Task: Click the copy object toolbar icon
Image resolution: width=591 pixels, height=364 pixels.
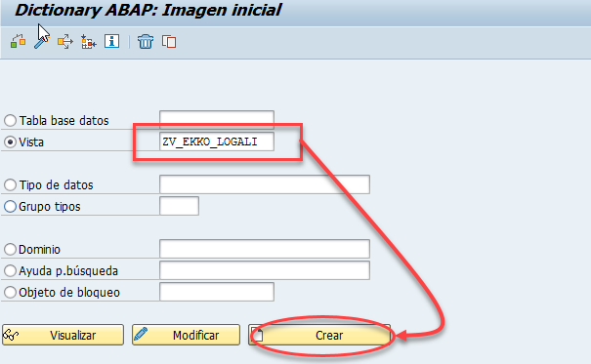Action: coord(169,41)
